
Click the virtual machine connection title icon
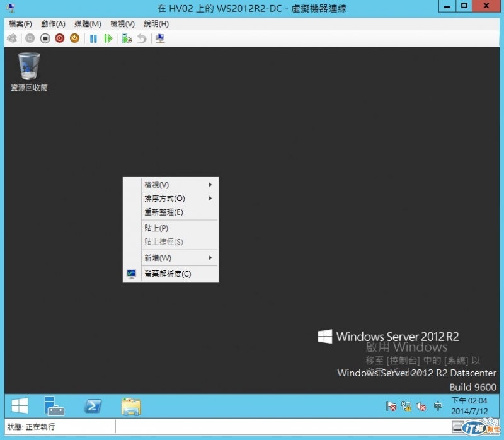[x=11, y=8]
